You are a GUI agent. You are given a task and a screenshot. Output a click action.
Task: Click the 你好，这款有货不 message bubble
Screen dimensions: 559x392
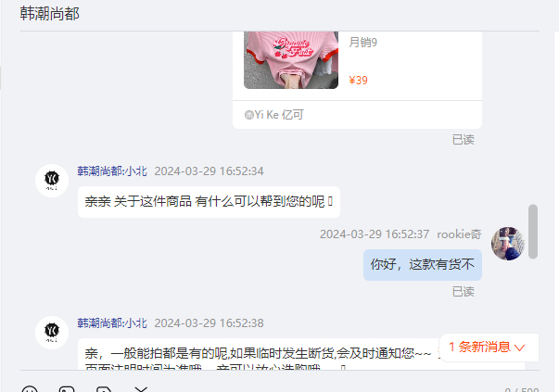[x=423, y=265]
